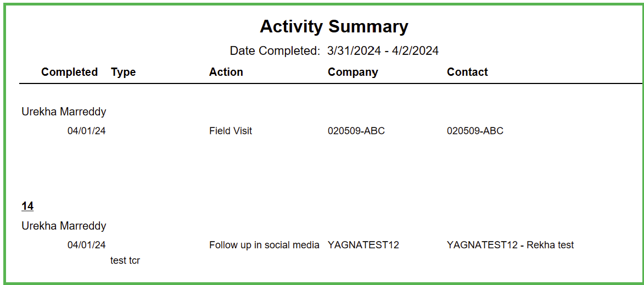Click the YAGNATEST12 - Rekha test contact
The image size is (644, 285).
click(x=510, y=245)
